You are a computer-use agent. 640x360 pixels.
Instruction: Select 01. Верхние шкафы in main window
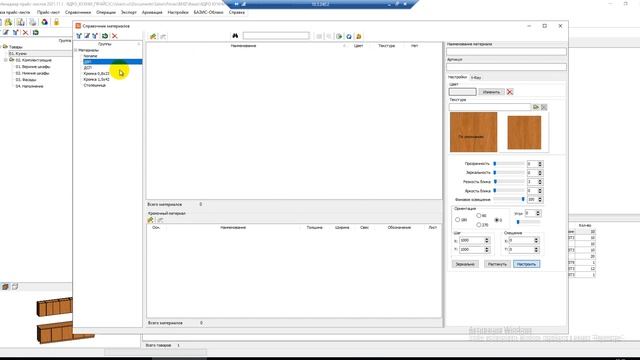(33, 67)
